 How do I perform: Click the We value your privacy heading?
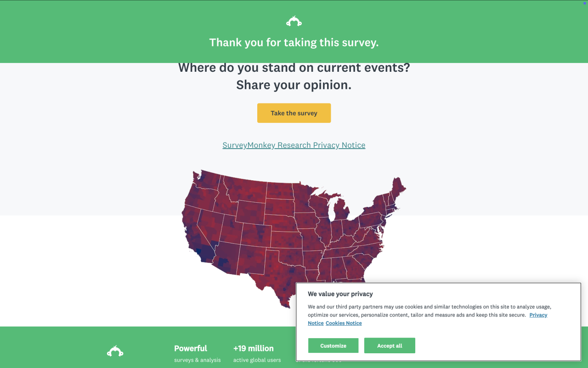click(x=340, y=294)
